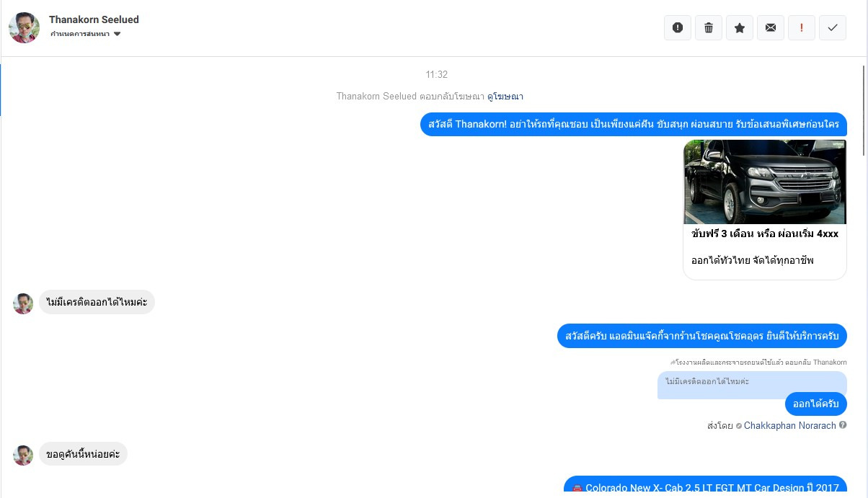Image resolution: width=868 pixels, height=498 pixels.
Task: Mark conversation done with checkmark icon
Action: click(833, 27)
